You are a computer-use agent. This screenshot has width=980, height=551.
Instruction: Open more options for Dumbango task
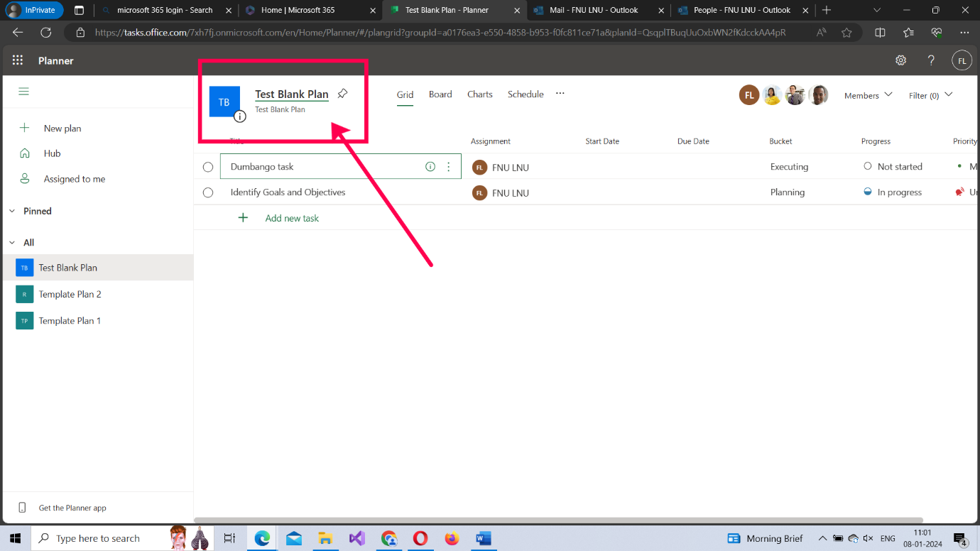pyautogui.click(x=448, y=167)
